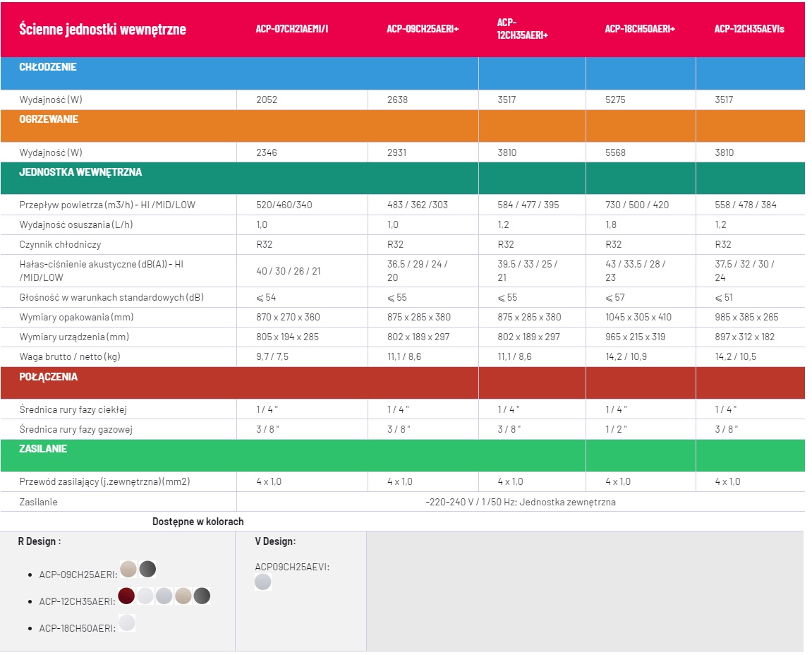
Task: Click the ACP-09CH25AERI+ column header
Action: click(423, 29)
